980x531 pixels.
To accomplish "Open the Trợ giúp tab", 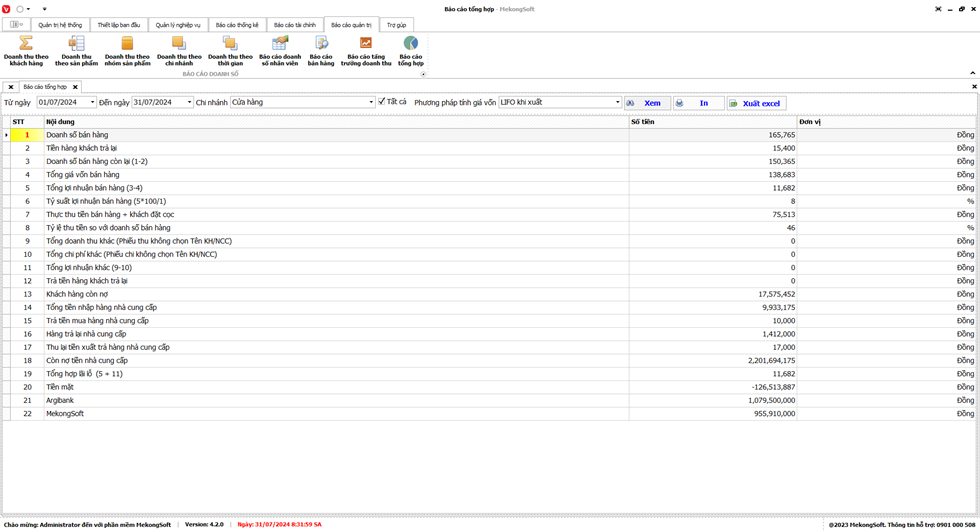I will (396, 25).
